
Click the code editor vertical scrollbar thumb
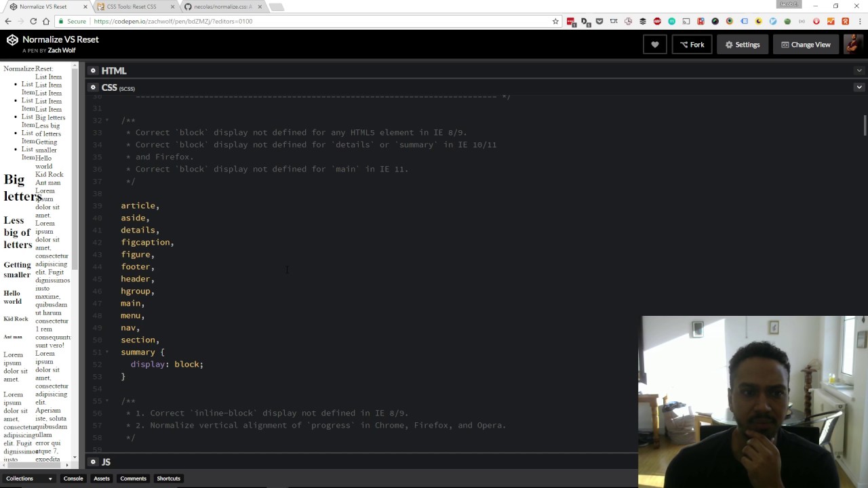pos(865,125)
